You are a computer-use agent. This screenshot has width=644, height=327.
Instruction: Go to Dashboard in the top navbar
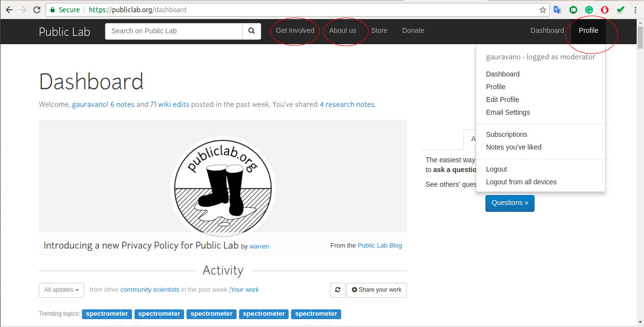coord(547,30)
